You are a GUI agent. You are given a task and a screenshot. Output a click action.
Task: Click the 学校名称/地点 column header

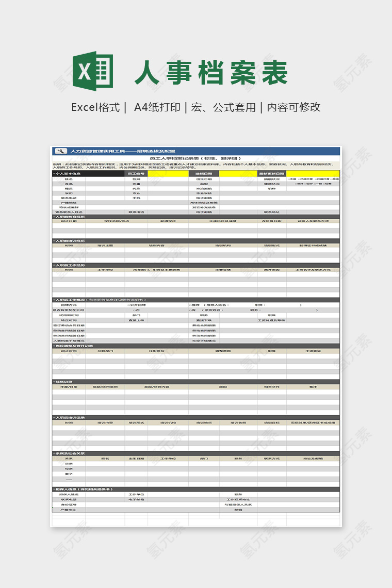(117, 221)
